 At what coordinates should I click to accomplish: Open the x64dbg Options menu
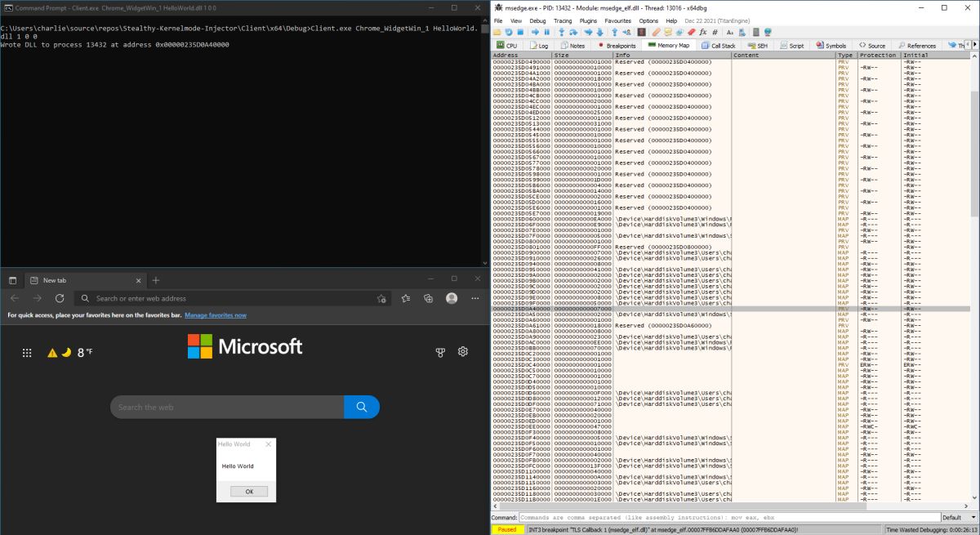[x=648, y=20]
